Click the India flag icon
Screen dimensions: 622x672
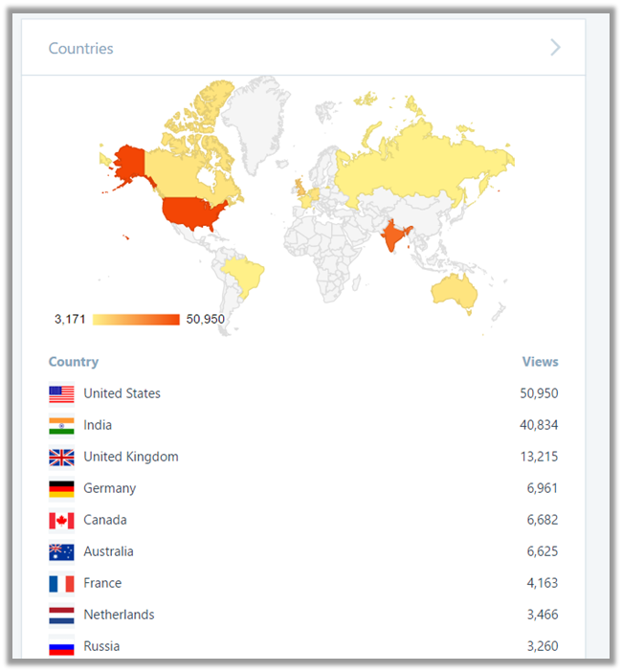pos(61,425)
